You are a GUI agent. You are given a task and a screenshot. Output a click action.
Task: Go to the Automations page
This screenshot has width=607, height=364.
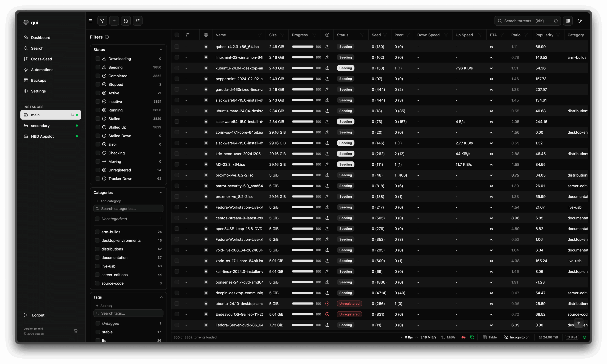pyautogui.click(x=42, y=70)
